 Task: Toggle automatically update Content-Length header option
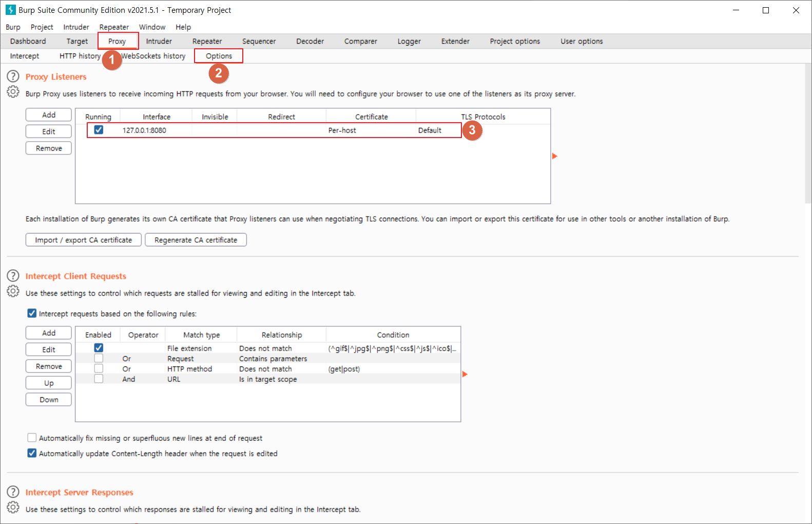[x=32, y=453]
